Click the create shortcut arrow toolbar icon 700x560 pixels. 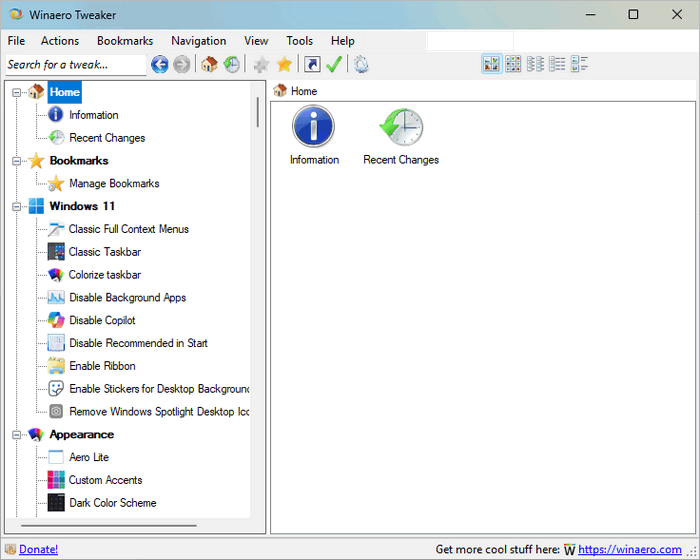click(312, 64)
